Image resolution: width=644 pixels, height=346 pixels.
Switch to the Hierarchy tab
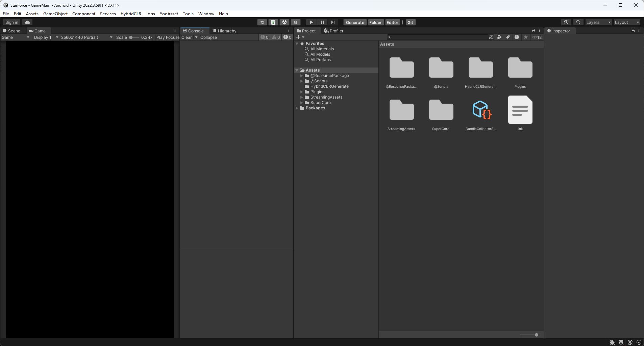pyautogui.click(x=225, y=31)
